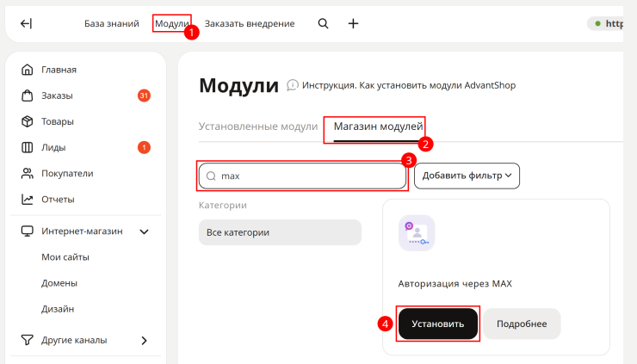The height and width of the screenshot is (364, 637).
Task: Click the Заказы shopping bag icon
Action: 28,96
